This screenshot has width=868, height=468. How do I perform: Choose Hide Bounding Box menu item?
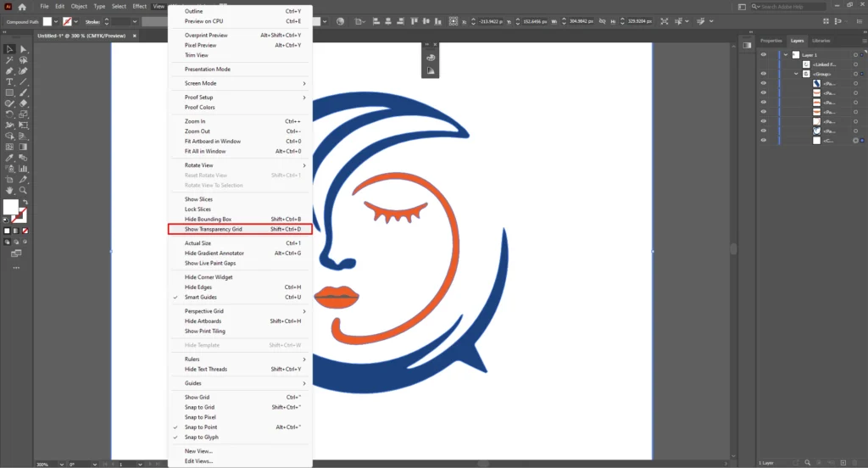(x=240, y=220)
